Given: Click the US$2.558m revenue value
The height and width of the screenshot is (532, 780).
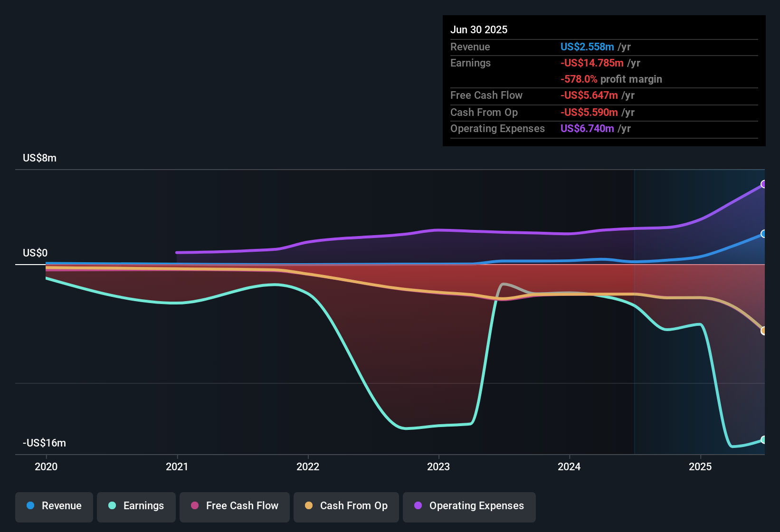Looking at the screenshot, I should (587, 47).
